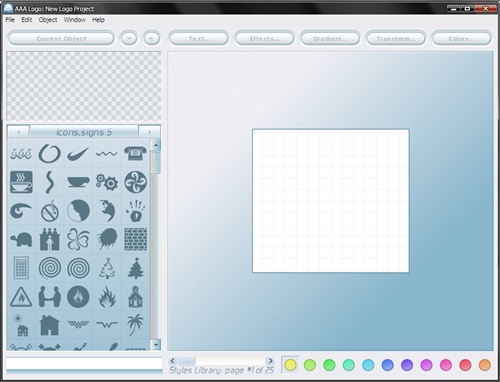Screen dimensions: 500x382
Task: Click the Colors button
Action: [462, 38]
